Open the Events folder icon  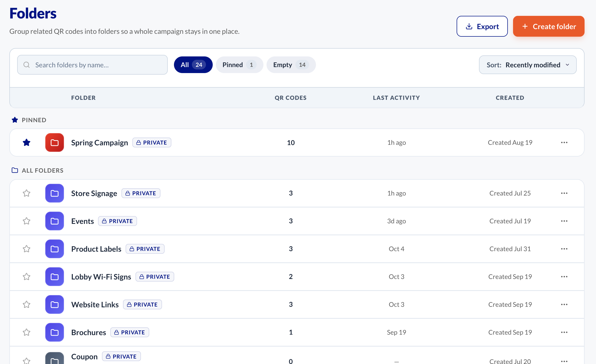[x=55, y=221]
